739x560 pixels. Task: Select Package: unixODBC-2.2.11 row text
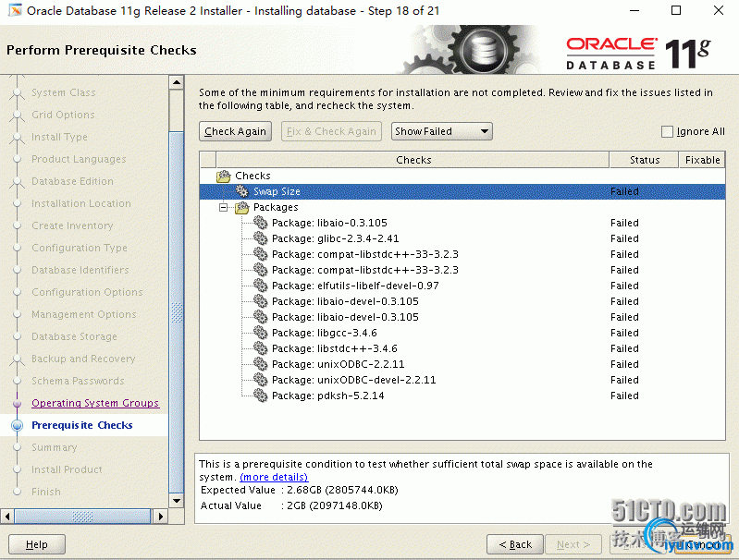[x=338, y=364]
